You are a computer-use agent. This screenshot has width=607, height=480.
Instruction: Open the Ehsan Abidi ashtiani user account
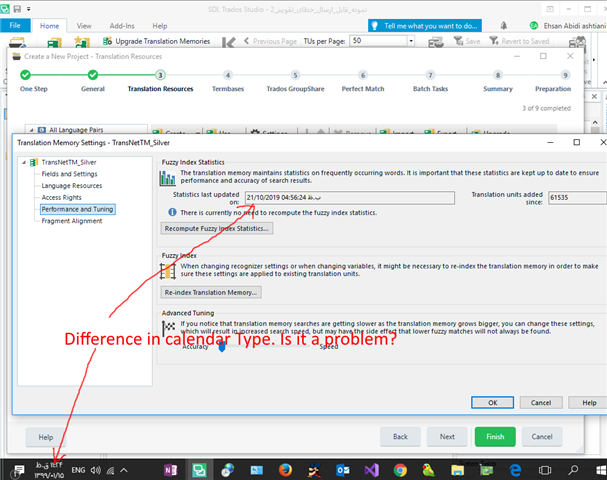pyautogui.click(x=568, y=26)
